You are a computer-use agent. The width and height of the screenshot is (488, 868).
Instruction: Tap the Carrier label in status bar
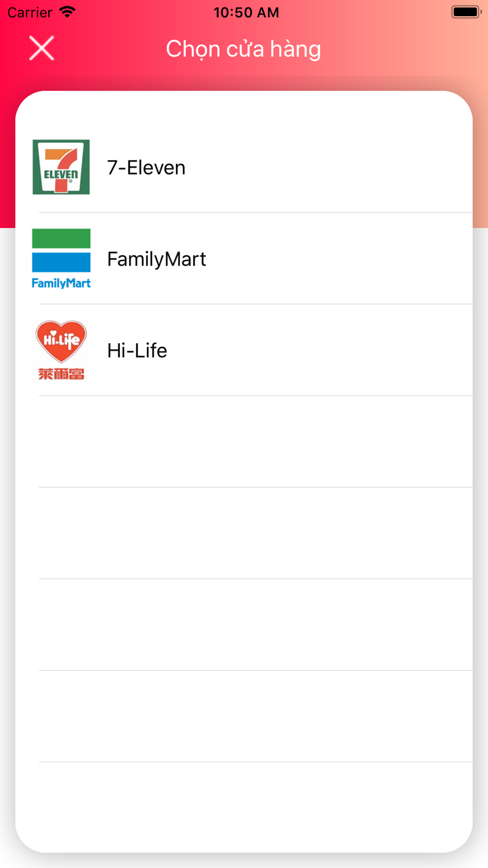point(30,12)
